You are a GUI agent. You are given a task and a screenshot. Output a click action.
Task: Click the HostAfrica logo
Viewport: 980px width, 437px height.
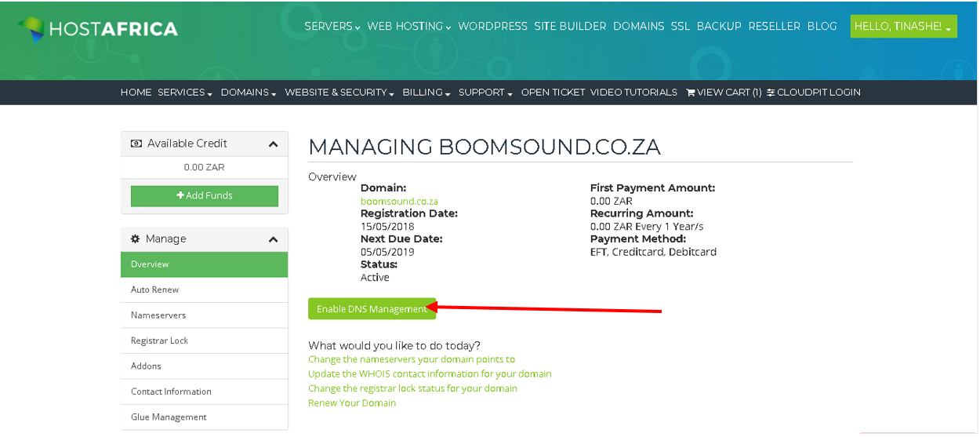[98, 29]
